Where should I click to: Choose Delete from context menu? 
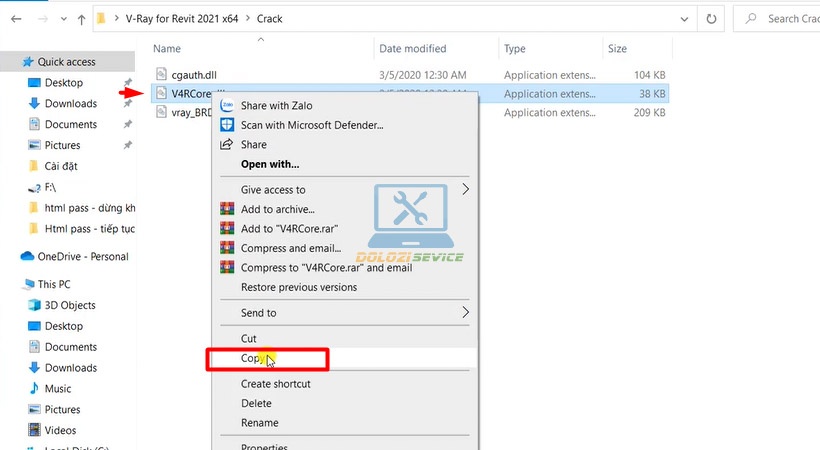click(x=256, y=403)
